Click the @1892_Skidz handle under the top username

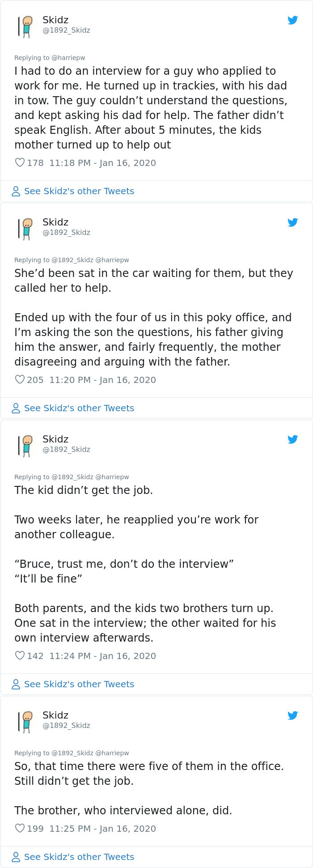[66, 30]
